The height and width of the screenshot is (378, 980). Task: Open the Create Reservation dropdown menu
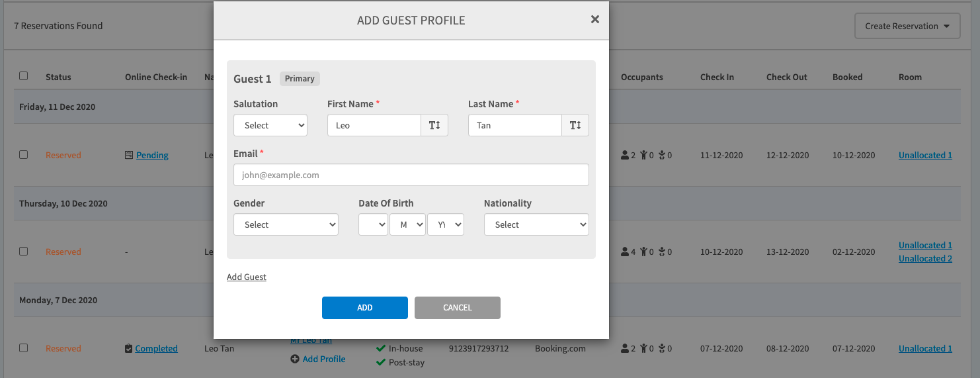[907, 26]
